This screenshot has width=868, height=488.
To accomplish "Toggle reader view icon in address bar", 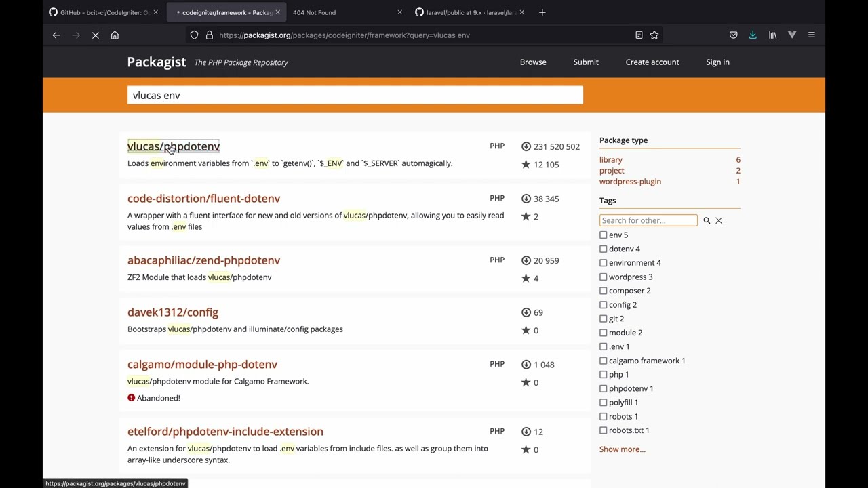I will coord(639,35).
